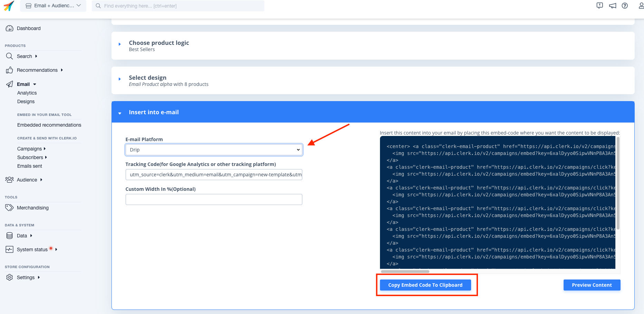The width and height of the screenshot is (644, 314).
Task: Open the Email + Audience product switcher
Action: point(53,6)
